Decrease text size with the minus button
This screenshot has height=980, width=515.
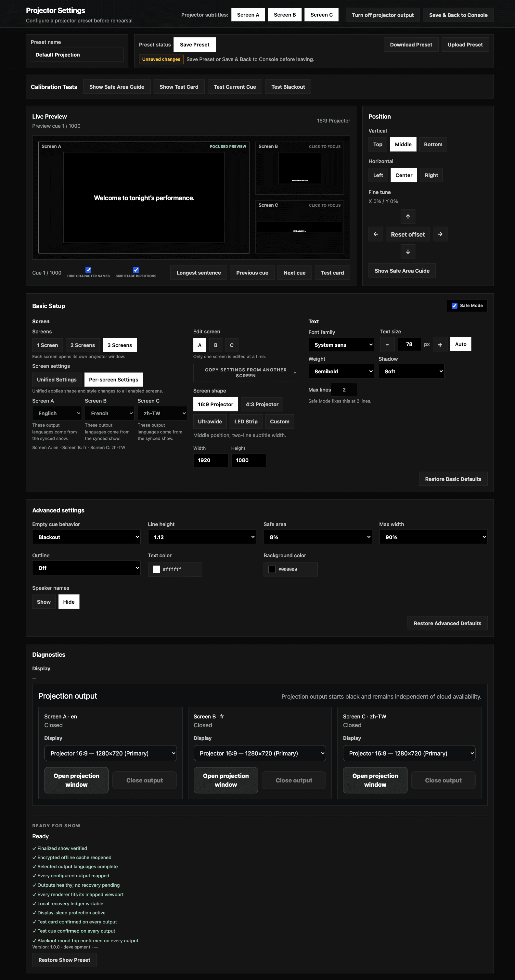tap(387, 345)
